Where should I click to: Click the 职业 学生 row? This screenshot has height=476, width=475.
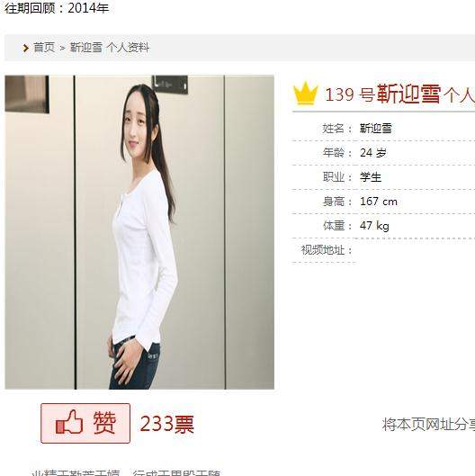[x=383, y=177]
